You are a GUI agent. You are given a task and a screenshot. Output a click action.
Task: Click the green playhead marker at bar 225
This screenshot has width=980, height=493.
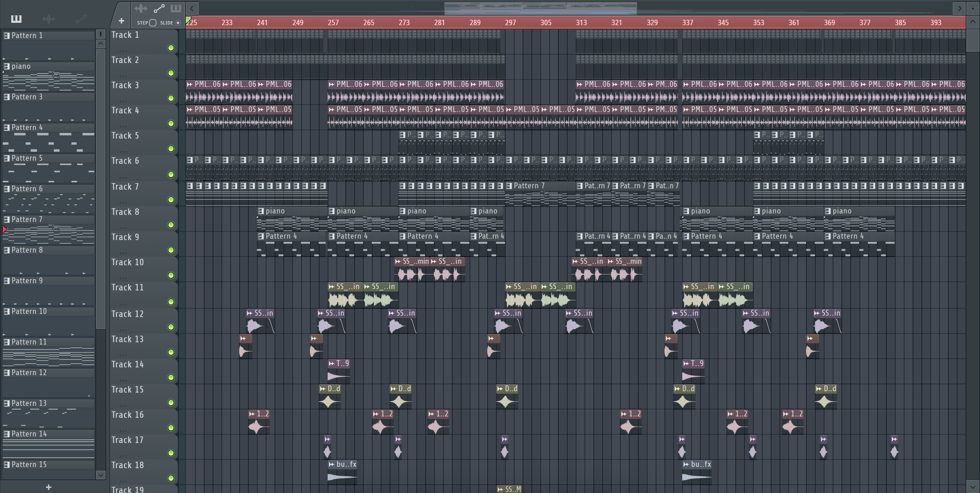point(188,20)
